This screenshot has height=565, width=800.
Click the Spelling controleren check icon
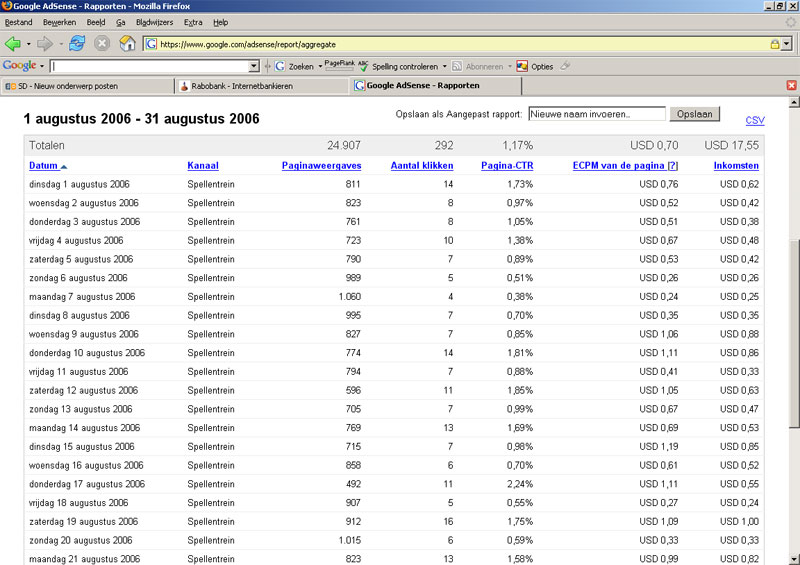[363, 66]
